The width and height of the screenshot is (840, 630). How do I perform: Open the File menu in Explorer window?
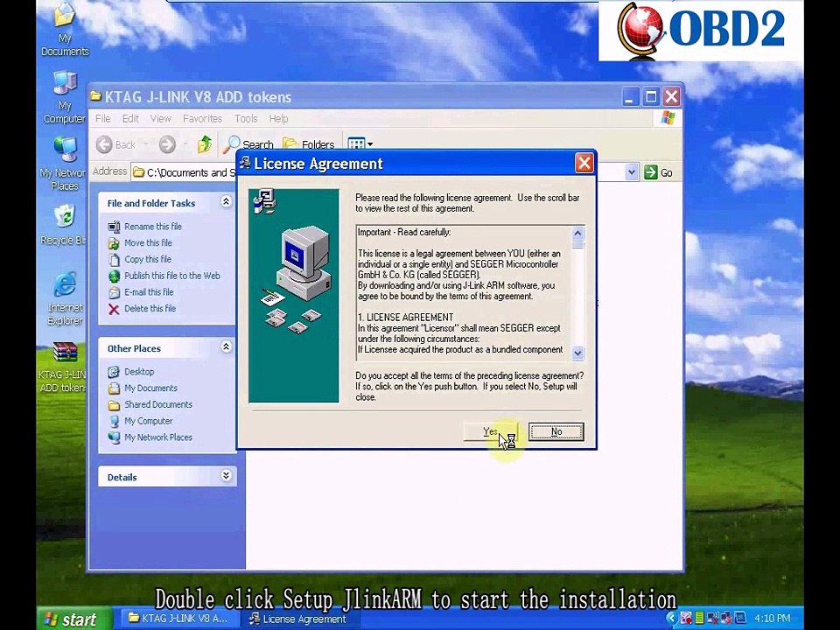[103, 118]
